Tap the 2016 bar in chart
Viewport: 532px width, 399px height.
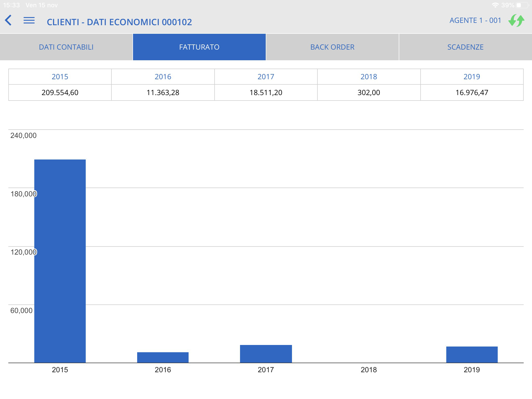163,357
